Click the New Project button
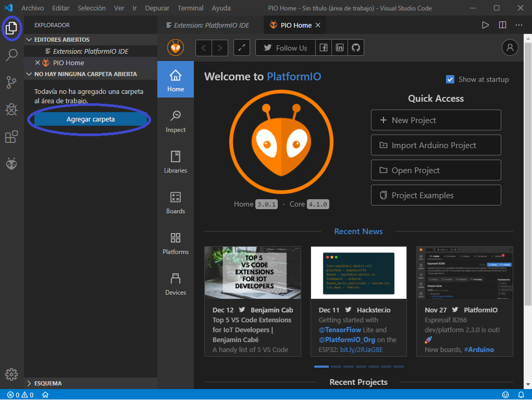Image resolution: width=532 pixels, height=400 pixels. 436,120
